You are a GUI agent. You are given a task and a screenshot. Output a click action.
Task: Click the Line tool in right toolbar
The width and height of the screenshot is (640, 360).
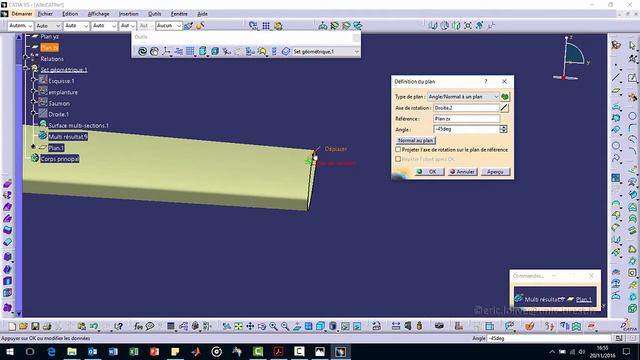(616, 77)
